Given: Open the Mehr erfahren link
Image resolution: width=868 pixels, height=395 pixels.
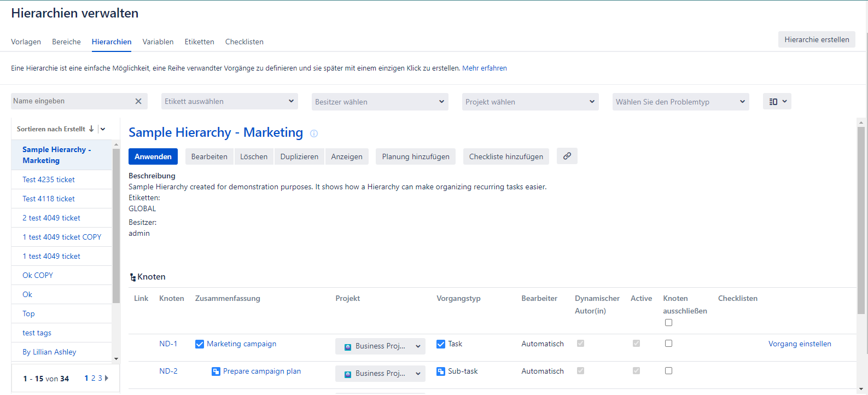Looking at the screenshot, I should [484, 68].
